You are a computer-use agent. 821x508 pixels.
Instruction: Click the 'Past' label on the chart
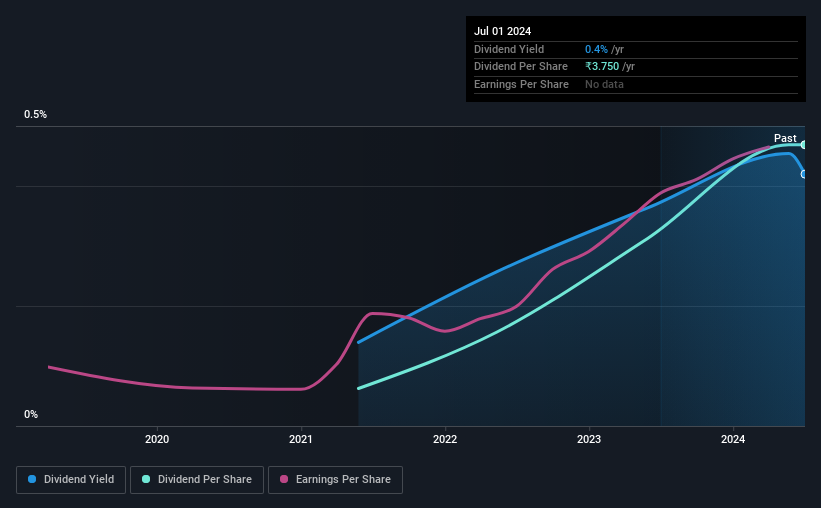(785, 138)
